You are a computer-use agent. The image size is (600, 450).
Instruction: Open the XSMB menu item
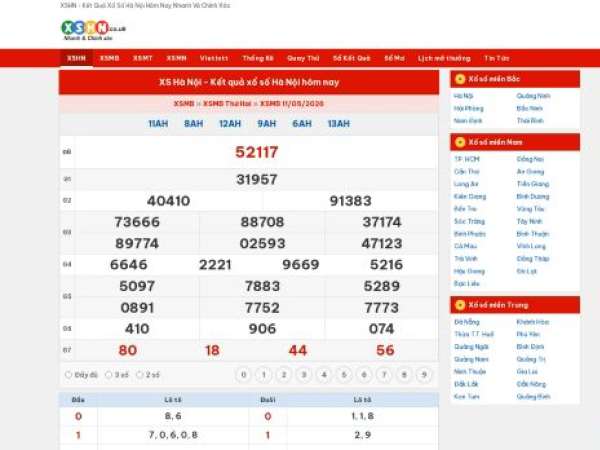[109, 58]
